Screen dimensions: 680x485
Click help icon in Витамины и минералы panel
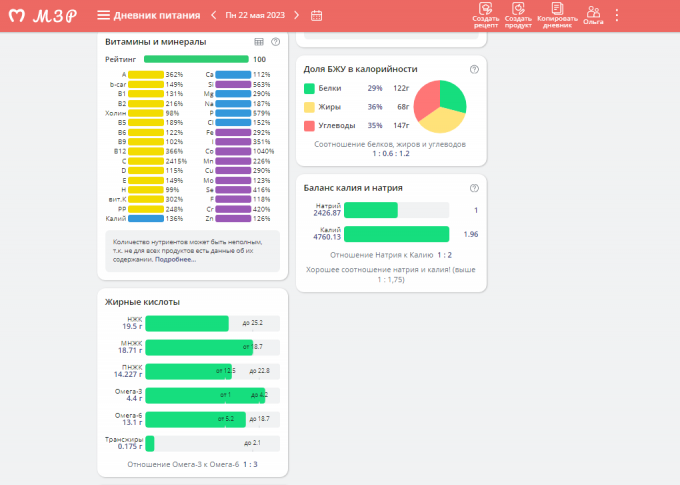click(x=275, y=42)
